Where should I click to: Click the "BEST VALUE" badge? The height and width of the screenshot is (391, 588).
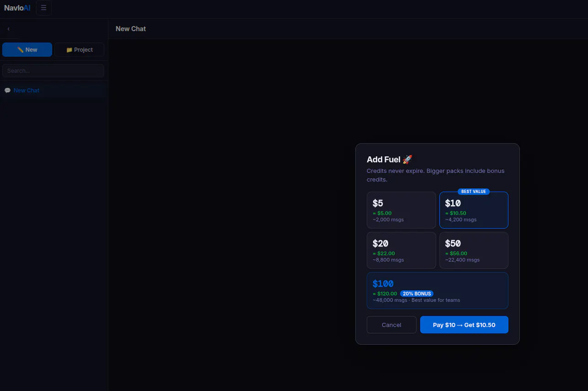(x=474, y=192)
